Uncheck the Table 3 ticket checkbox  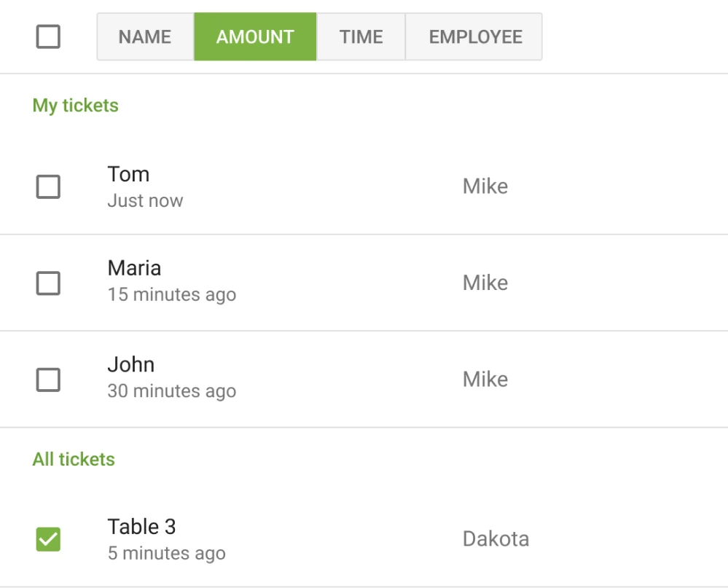pyautogui.click(x=47, y=539)
